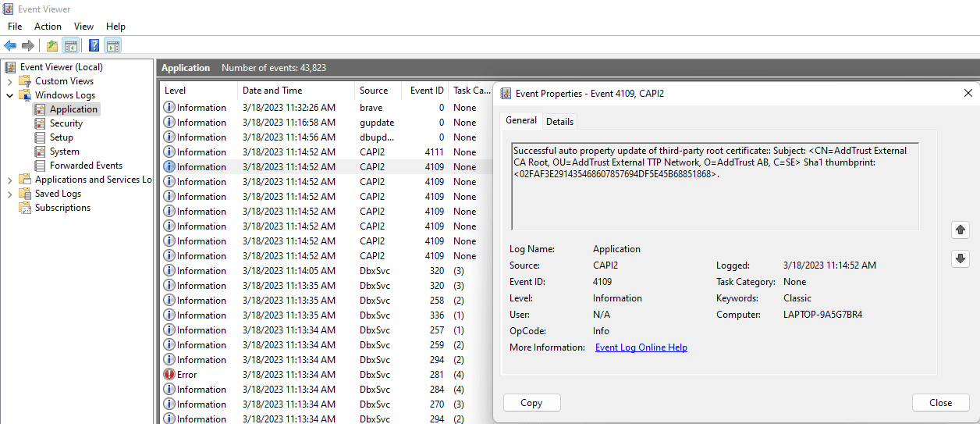Click the up arrow for previous event
This screenshot has width=980, height=424.
(960, 230)
